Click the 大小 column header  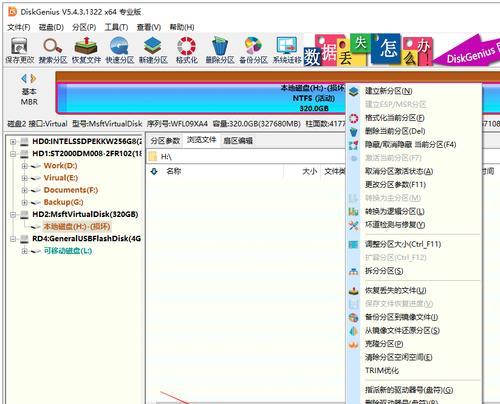click(x=309, y=171)
